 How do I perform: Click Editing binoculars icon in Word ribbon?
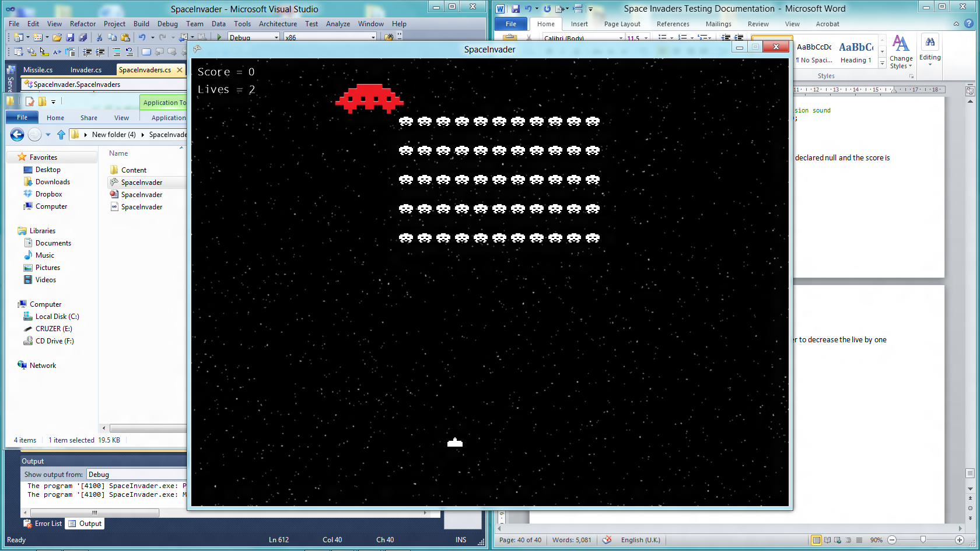coord(930,42)
